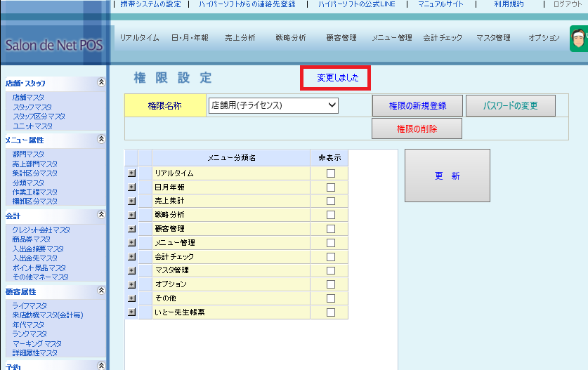
Task: Collapse the 店舗・スタッフ sidebar section
Action: [101, 82]
